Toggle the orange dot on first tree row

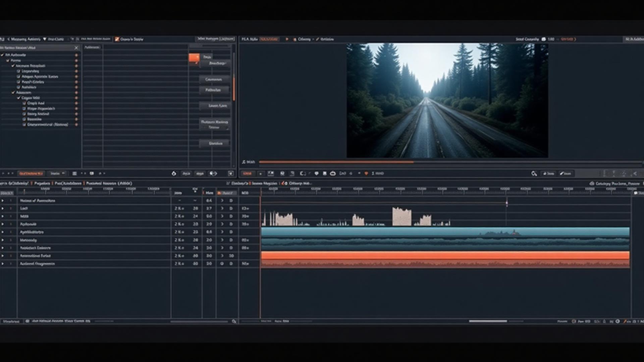click(76, 55)
